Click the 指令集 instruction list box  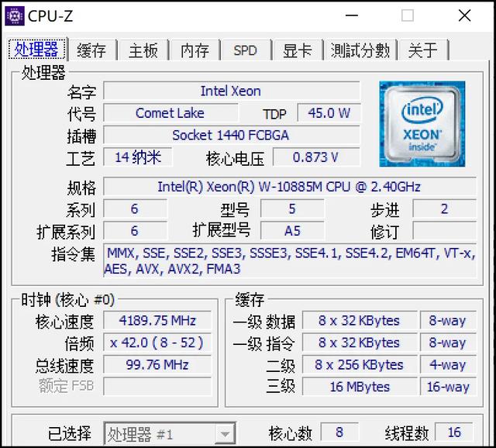(290, 261)
